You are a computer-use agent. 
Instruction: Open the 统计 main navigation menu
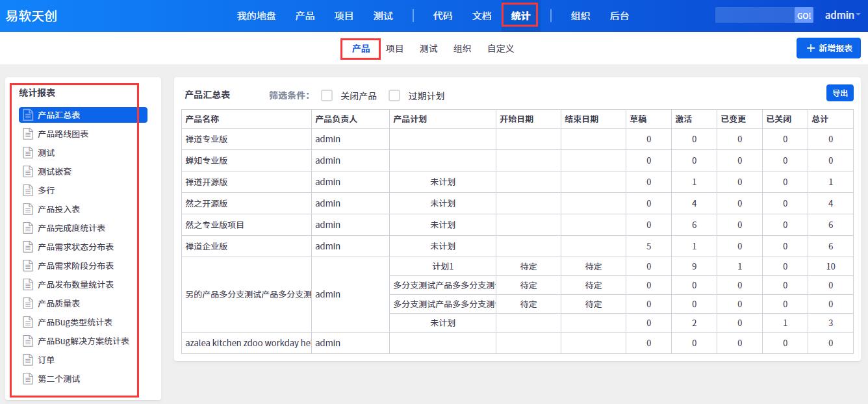click(x=520, y=16)
